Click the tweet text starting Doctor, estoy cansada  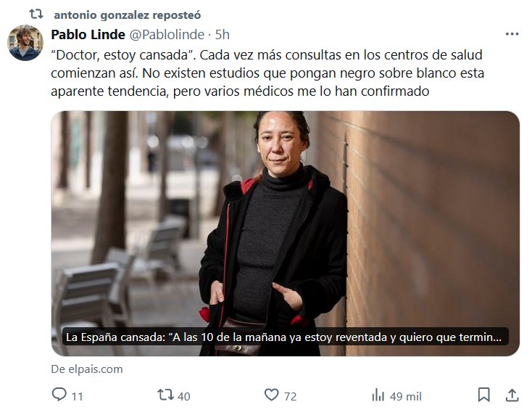click(267, 73)
